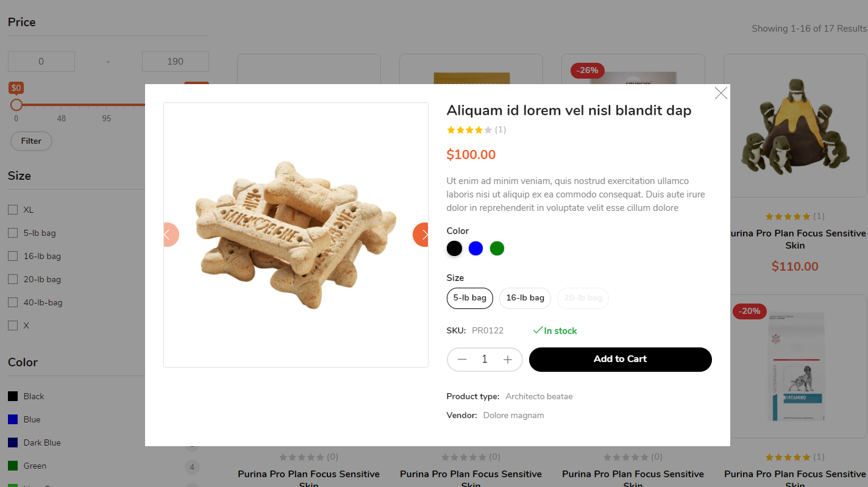Select the black color swatch
This screenshot has width=868, height=487.
click(454, 249)
